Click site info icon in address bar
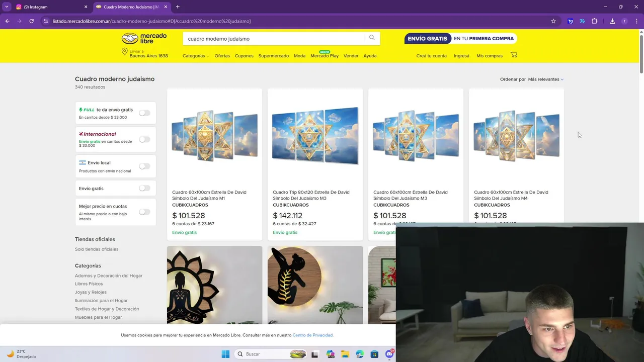 pos(46,21)
